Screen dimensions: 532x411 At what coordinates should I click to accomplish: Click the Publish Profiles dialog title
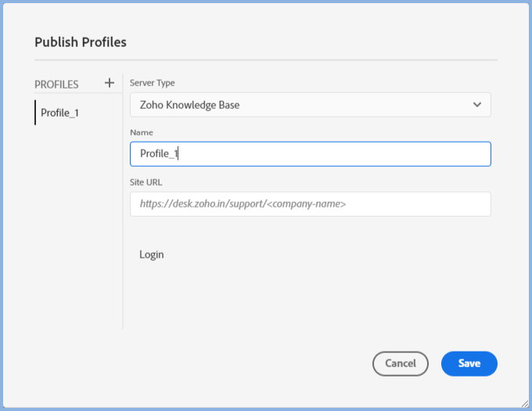click(x=81, y=41)
